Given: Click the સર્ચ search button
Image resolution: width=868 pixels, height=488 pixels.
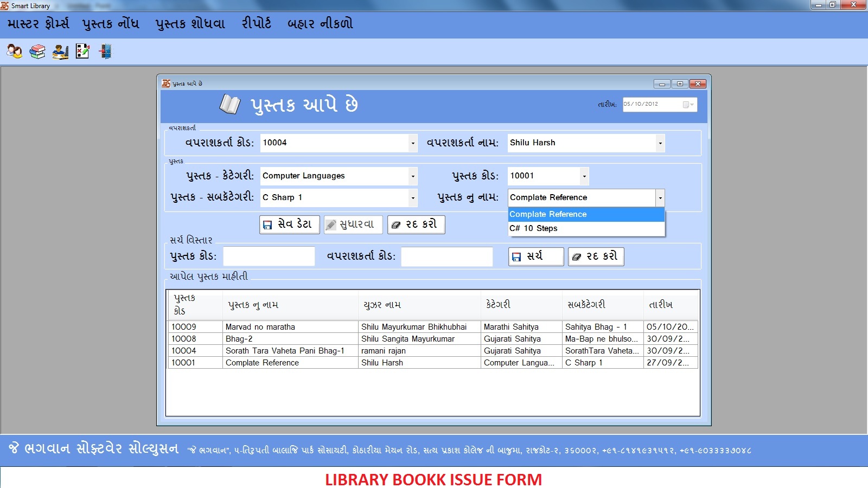Looking at the screenshot, I should pyautogui.click(x=535, y=256).
